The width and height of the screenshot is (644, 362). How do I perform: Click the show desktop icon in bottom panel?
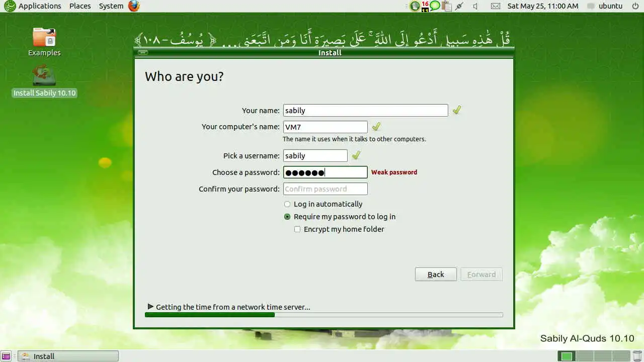tap(7, 356)
